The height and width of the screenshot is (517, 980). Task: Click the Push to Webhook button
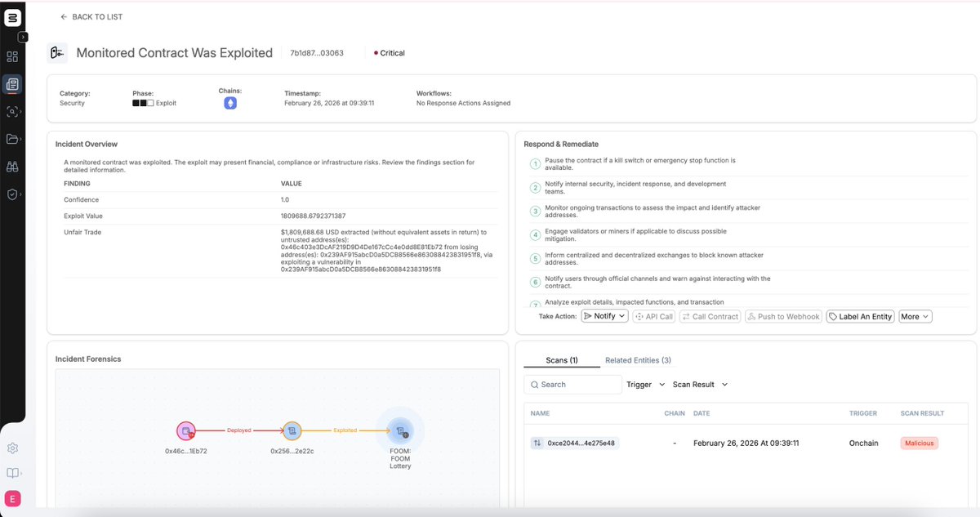[783, 316]
